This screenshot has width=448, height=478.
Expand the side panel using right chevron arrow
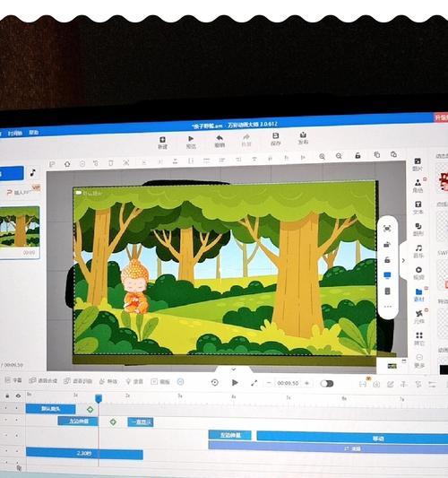(403, 261)
